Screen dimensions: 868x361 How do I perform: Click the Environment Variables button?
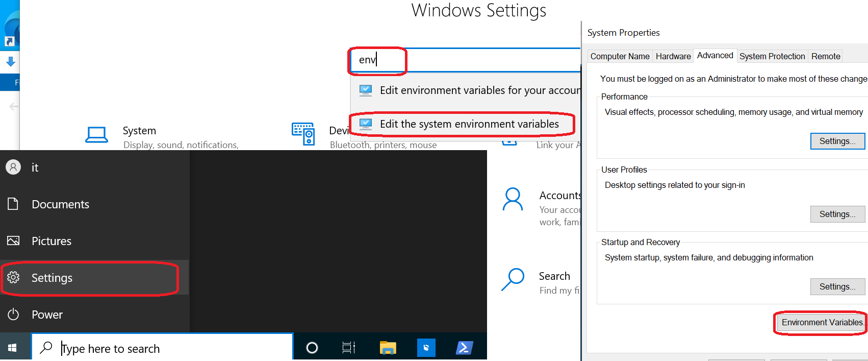point(822,322)
